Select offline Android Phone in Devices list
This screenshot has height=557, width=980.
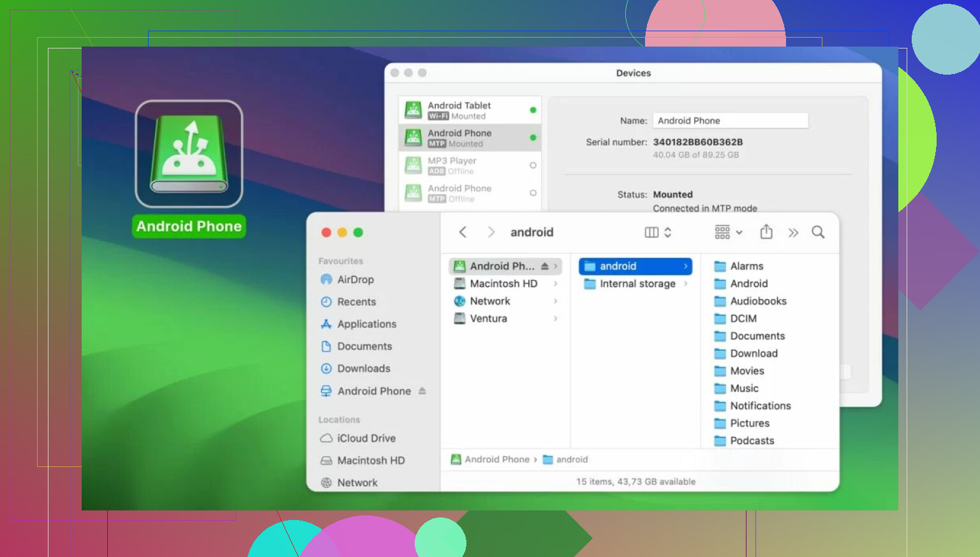470,193
